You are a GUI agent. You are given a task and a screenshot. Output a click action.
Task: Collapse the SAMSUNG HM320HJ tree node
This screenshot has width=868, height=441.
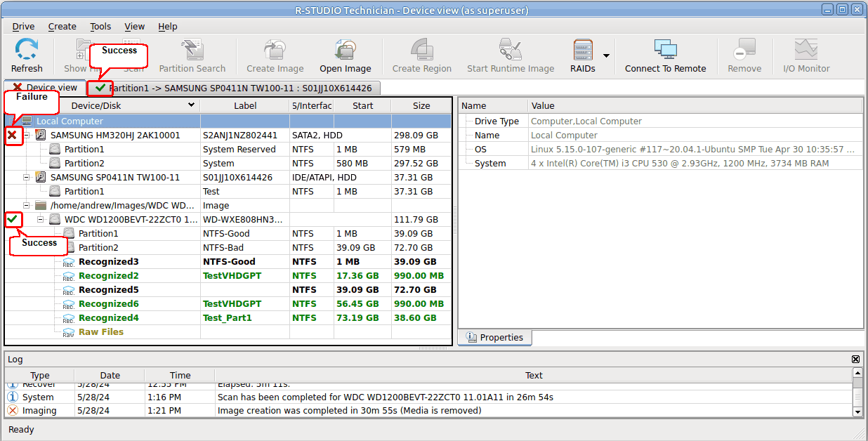(27, 136)
